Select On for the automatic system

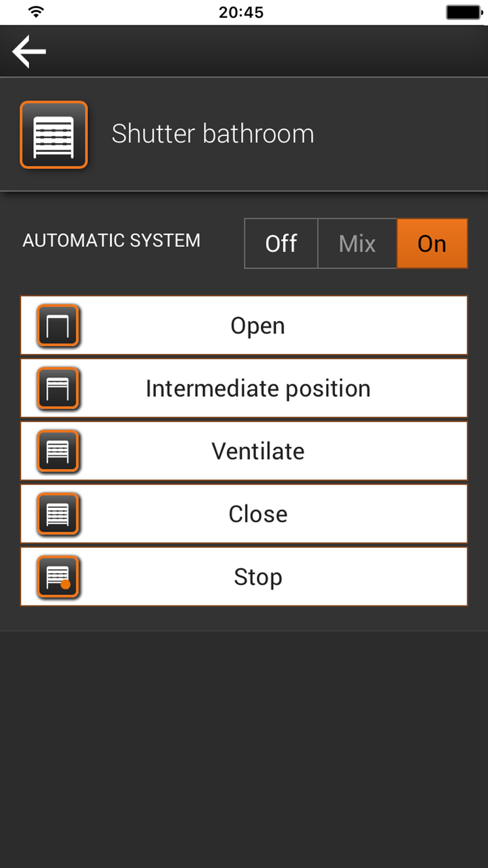pos(432,244)
